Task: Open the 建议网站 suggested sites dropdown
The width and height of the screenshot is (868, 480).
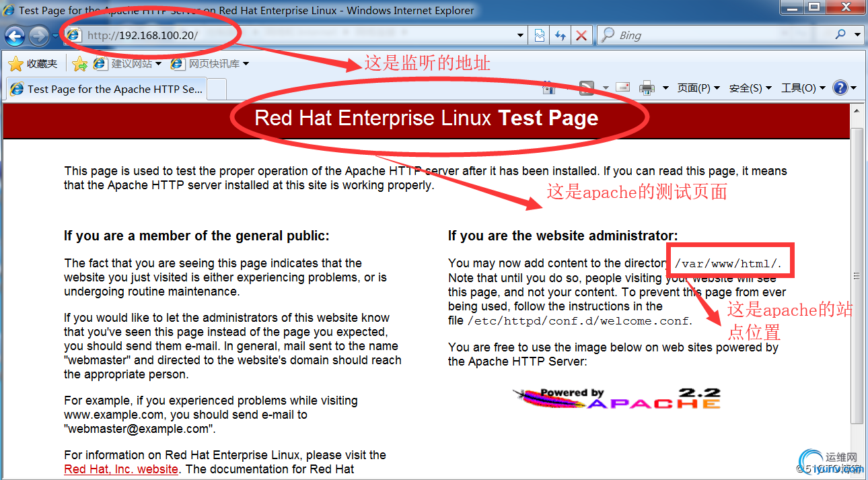Action: pyautogui.click(x=128, y=64)
